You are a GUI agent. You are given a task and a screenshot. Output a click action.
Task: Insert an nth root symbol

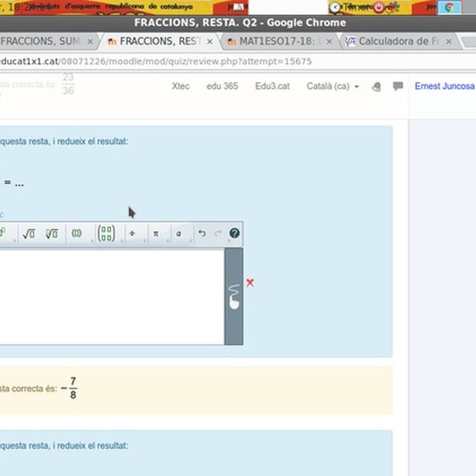(x=51, y=234)
